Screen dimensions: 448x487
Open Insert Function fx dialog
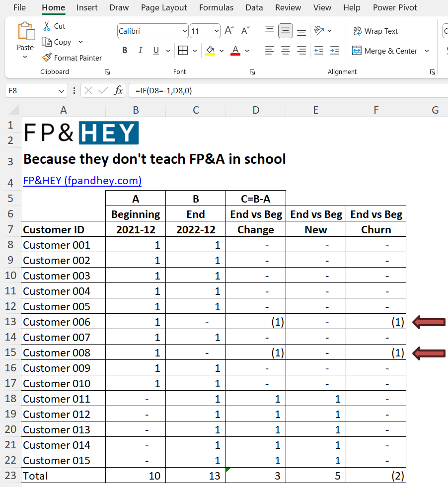[118, 90]
